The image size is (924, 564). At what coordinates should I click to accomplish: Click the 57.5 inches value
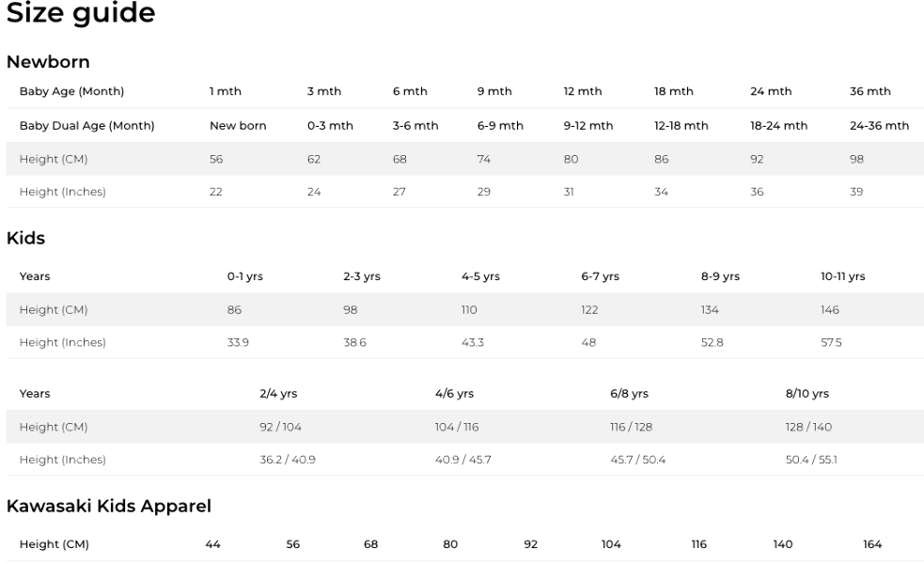(x=831, y=342)
